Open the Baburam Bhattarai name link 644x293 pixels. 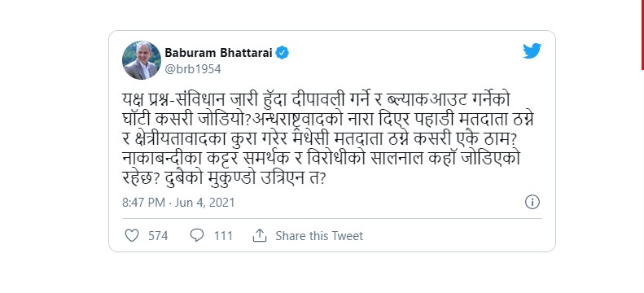tap(218, 53)
